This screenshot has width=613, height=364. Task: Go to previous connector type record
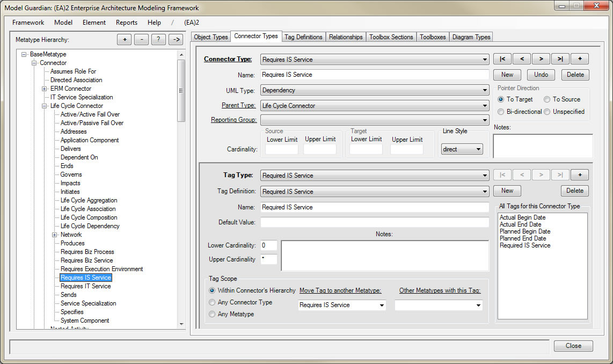click(x=522, y=59)
